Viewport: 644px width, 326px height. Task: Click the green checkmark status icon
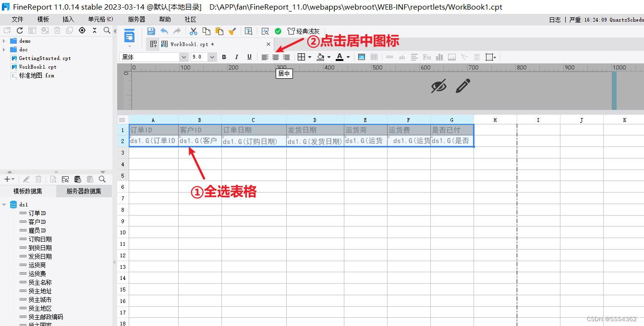click(x=278, y=31)
